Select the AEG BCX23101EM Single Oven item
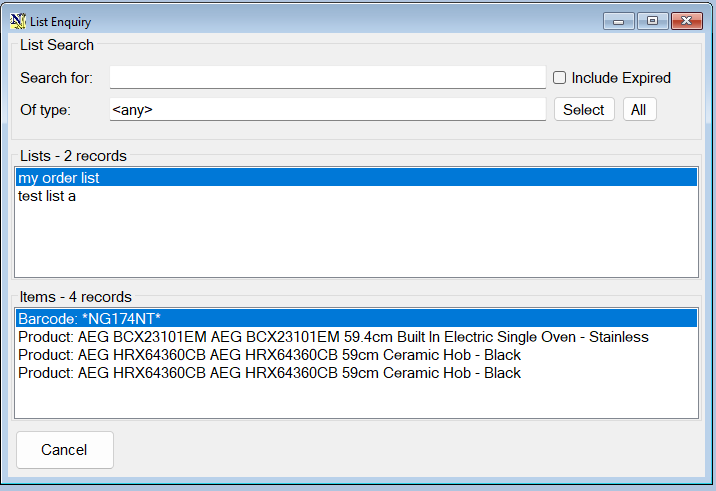This screenshot has width=716, height=491. [x=356, y=337]
